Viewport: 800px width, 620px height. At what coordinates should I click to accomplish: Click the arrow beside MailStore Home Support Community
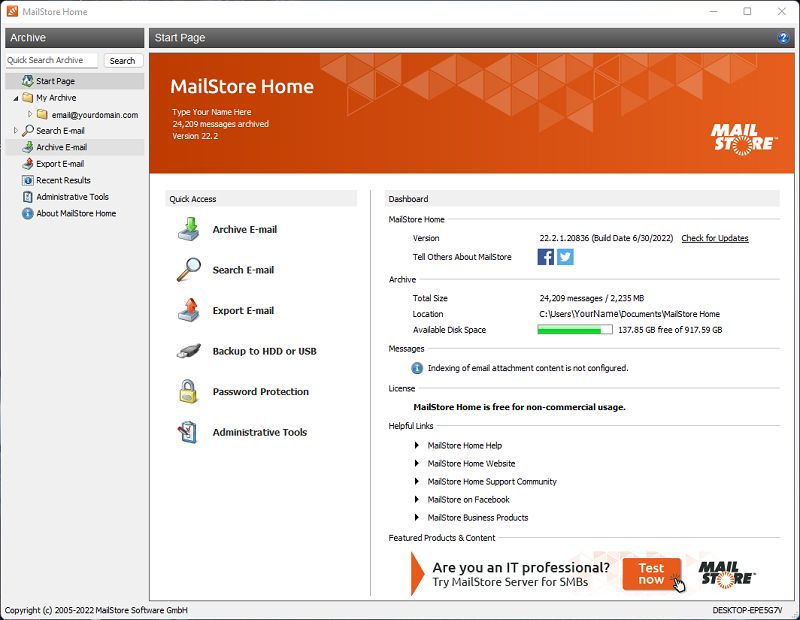(417, 481)
